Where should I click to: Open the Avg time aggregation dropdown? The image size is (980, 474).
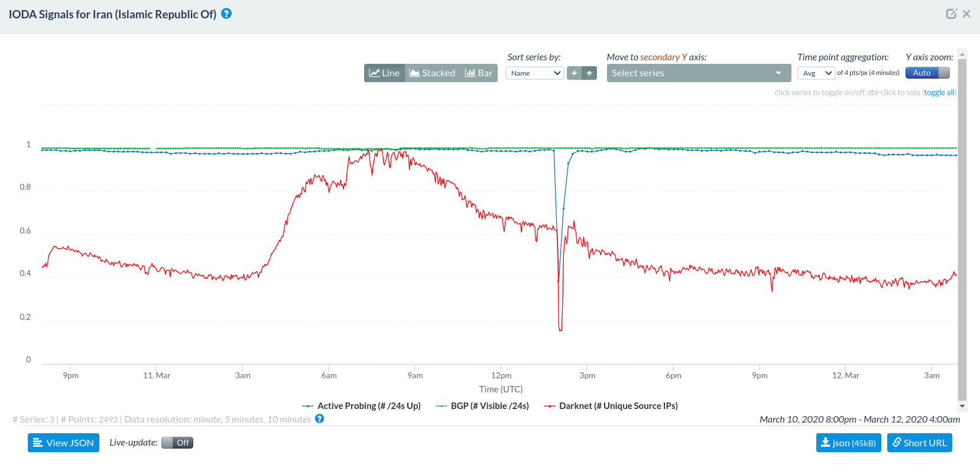[x=816, y=73]
